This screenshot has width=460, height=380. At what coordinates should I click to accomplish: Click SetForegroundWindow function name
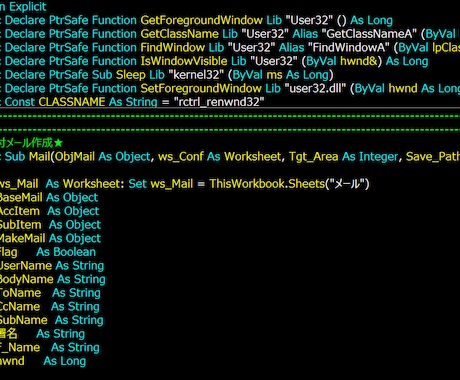pyautogui.click(x=201, y=89)
